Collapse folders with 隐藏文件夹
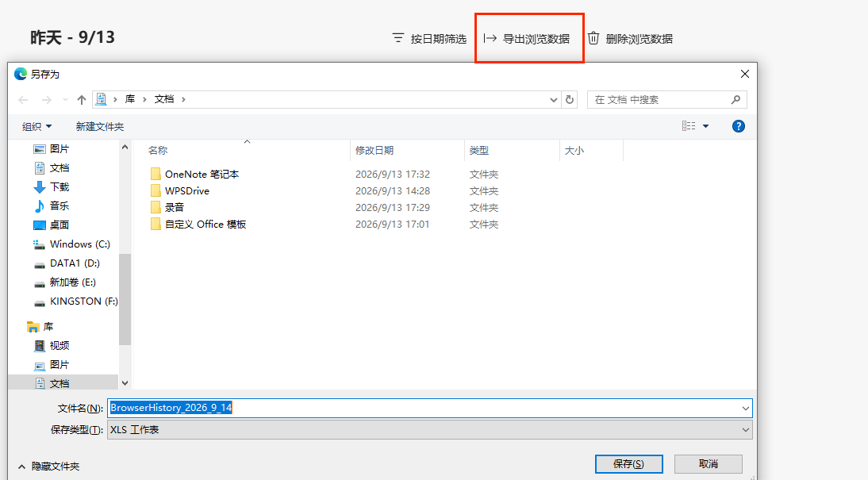The height and width of the screenshot is (480, 868). pos(48,467)
